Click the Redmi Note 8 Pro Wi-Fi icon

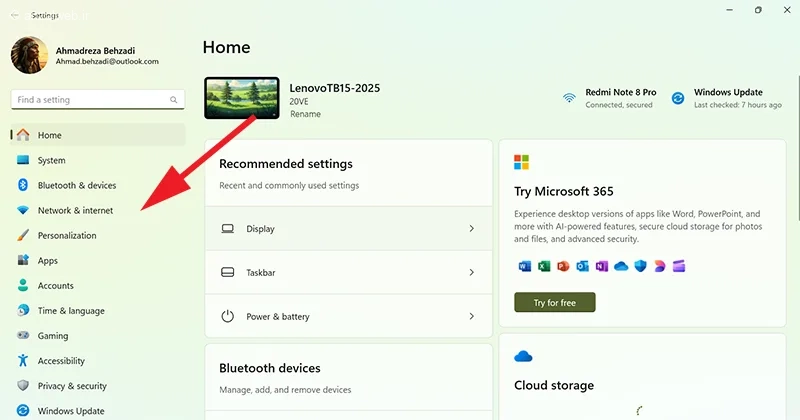click(569, 98)
